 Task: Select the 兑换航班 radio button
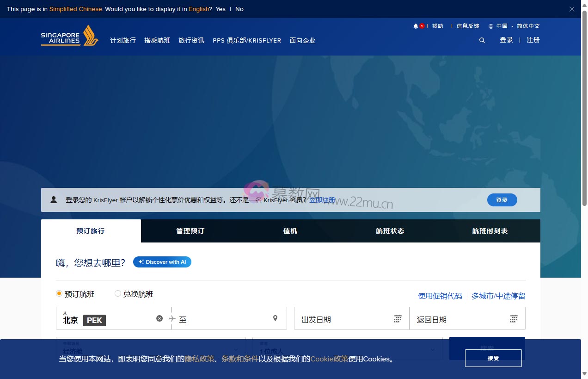coord(118,293)
